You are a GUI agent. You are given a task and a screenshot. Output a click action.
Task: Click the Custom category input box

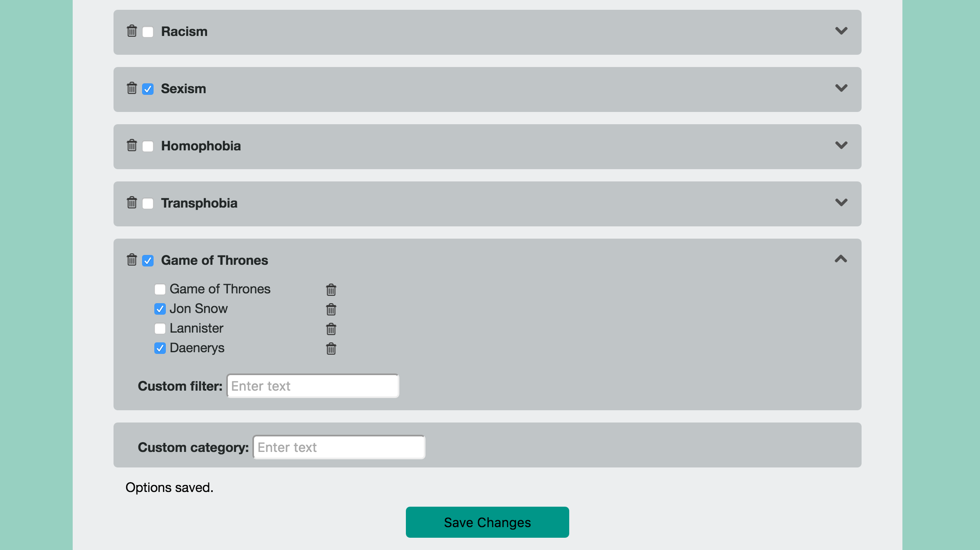339,447
